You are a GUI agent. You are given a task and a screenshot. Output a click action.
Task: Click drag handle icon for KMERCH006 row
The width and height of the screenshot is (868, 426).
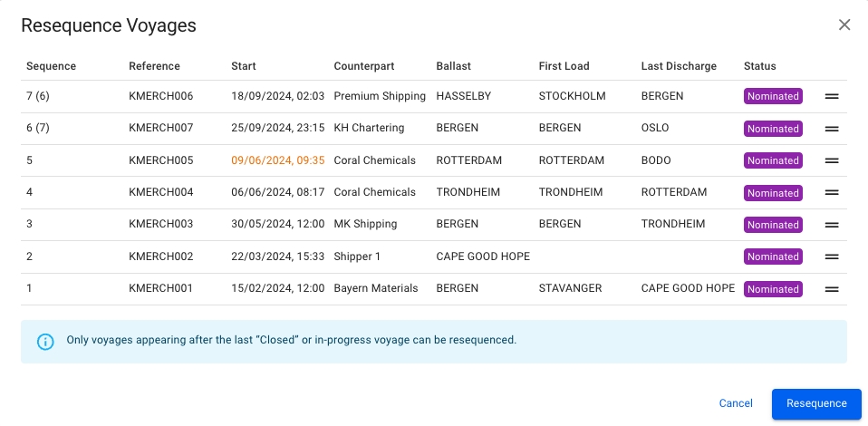pos(832,96)
